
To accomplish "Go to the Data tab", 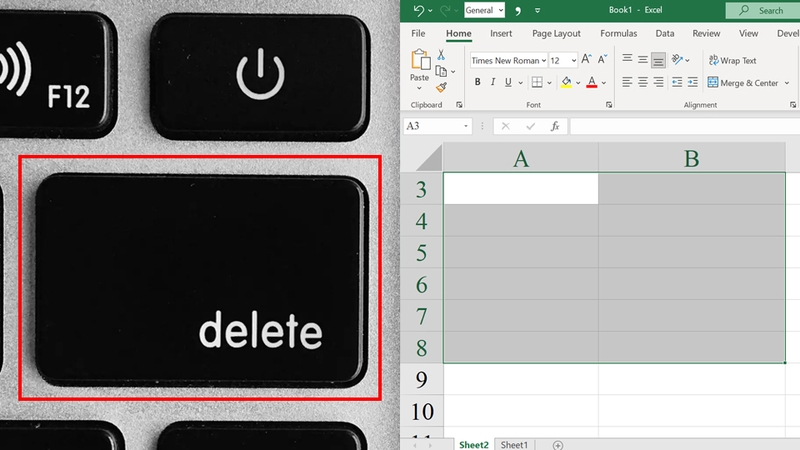I will (x=664, y=33).
